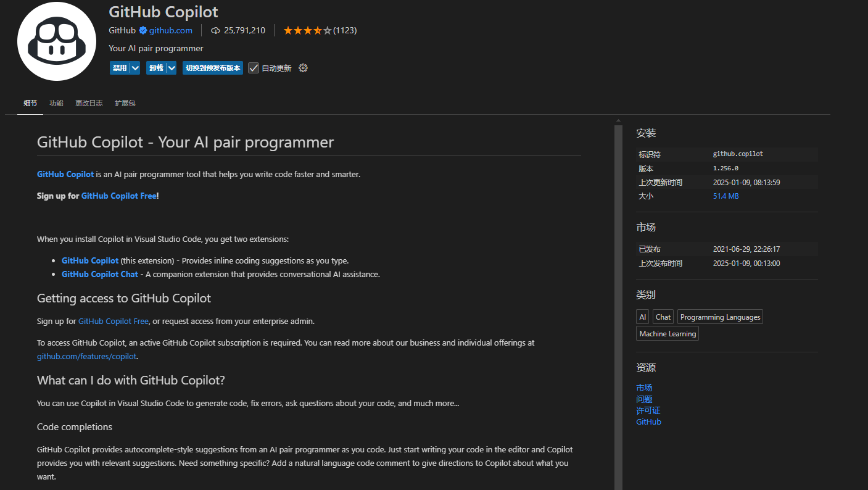Open the GitHub Copilot Chat bullet link
Viewport: 868px width, 490px height.
pyautogui.click(x=100, y=274)
